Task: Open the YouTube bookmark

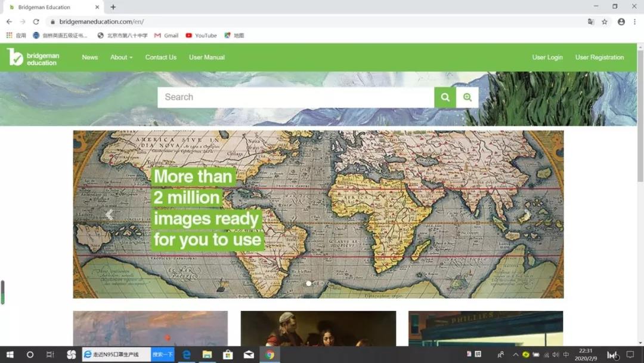Action: [201, 35]
